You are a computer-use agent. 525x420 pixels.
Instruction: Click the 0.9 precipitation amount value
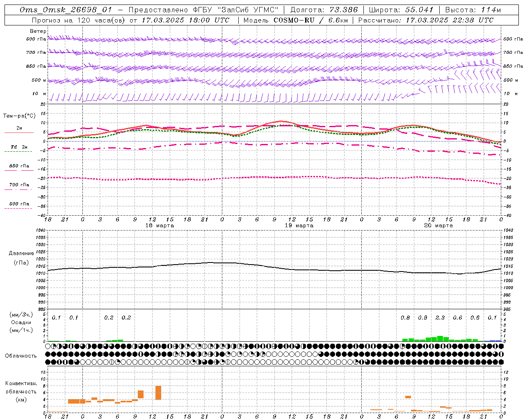tap(422, 318)
